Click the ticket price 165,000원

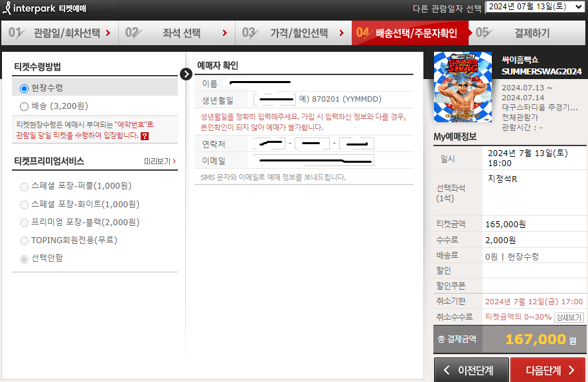pos(506,225)
